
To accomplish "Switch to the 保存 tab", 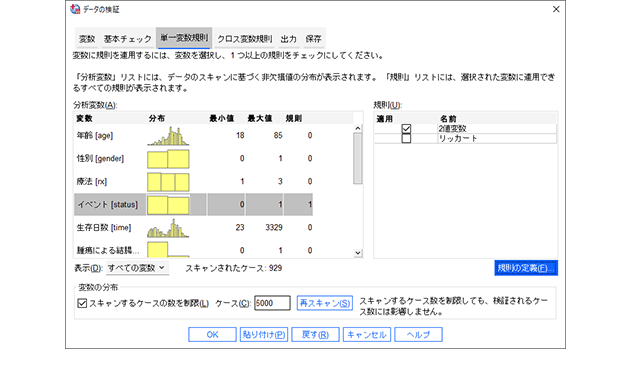I will point(313,39).
